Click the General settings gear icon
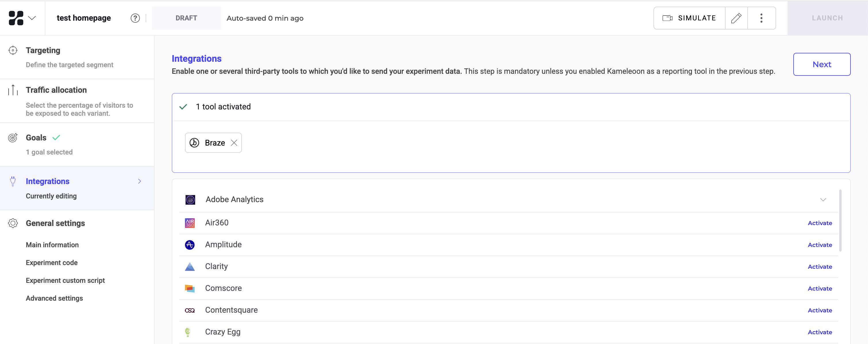This screenshot has width=868, height=344. coord(13,223)
